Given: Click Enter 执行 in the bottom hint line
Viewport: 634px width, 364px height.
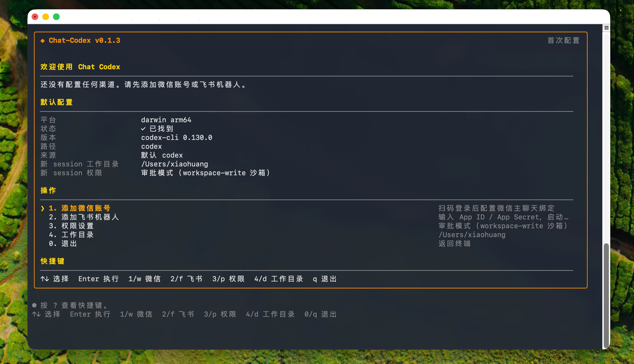Looking at the screenshot, I should [x=90, y=314].
